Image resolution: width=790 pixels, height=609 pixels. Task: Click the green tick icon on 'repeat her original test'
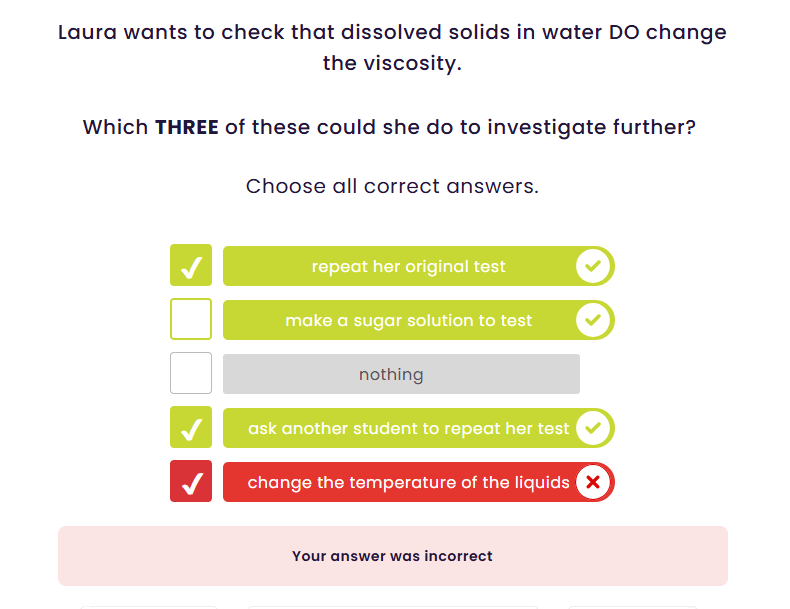click(594, 266)
